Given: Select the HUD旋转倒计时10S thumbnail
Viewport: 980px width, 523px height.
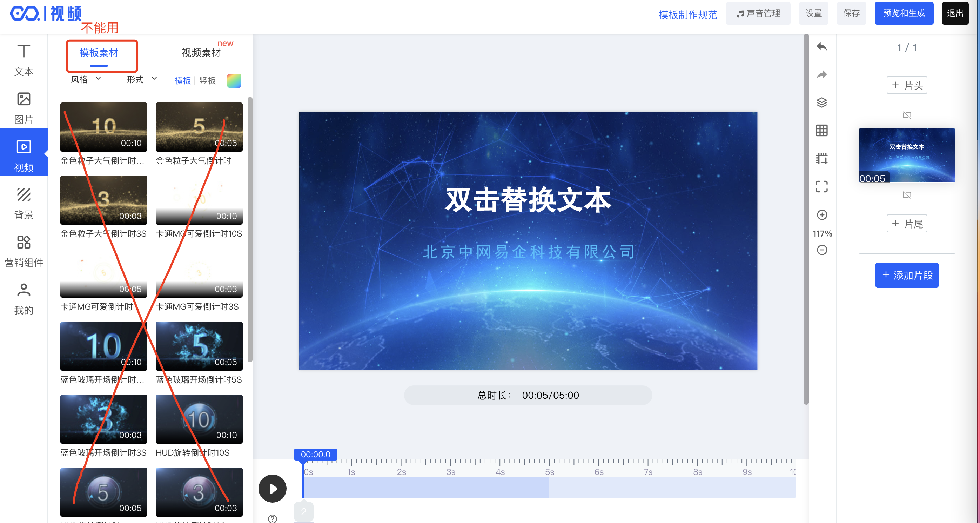Looking at the screenshot, I should [x=199, y=419].
